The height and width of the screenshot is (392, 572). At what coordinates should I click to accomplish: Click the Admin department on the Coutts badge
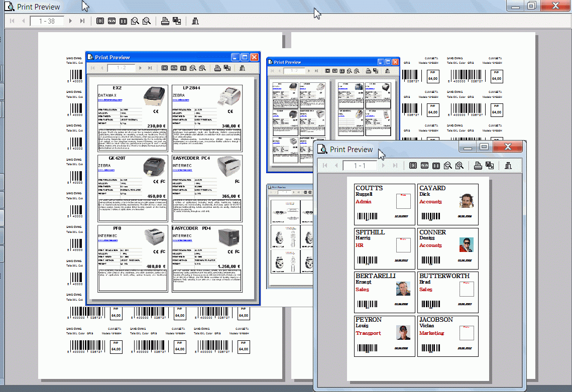[363, 202]
